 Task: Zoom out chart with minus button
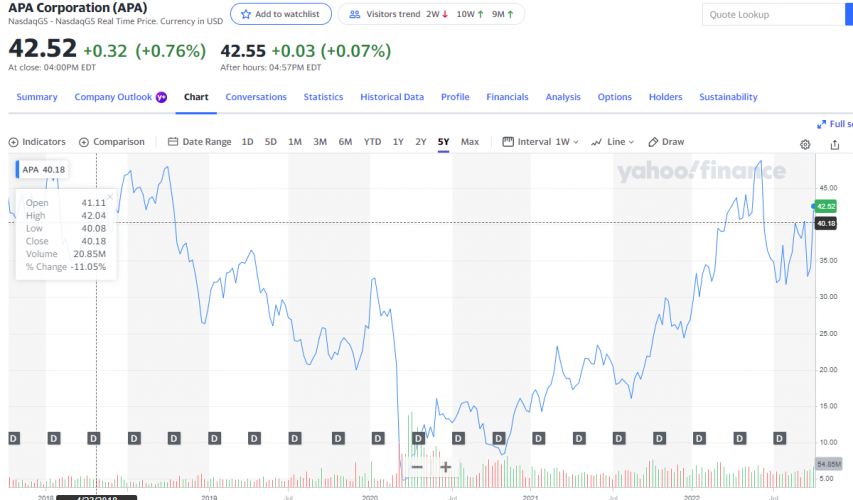[417, 467]
